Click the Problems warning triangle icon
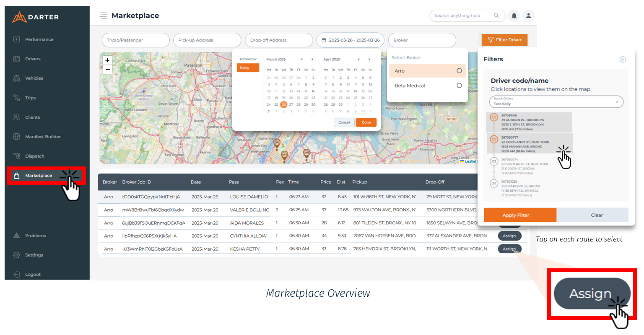This screenshot has width=644, height=335. coord(17,236)
